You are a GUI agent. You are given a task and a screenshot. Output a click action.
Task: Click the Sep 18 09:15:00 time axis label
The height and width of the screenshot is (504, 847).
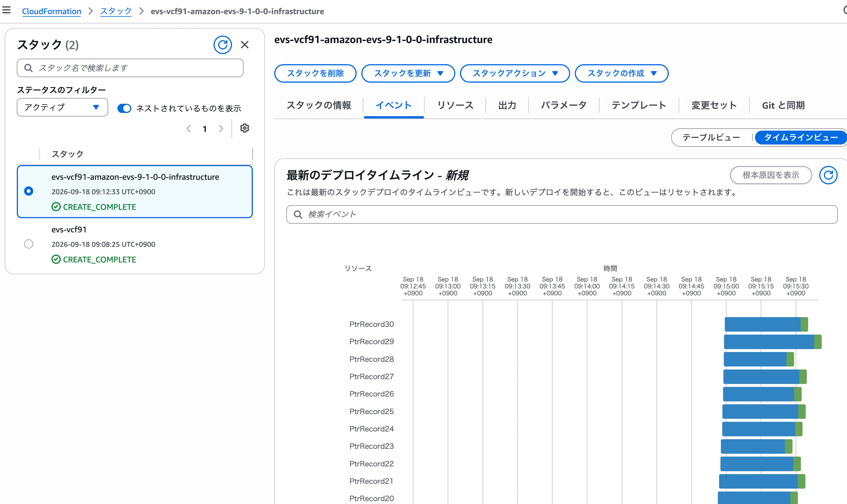(726, 286)
